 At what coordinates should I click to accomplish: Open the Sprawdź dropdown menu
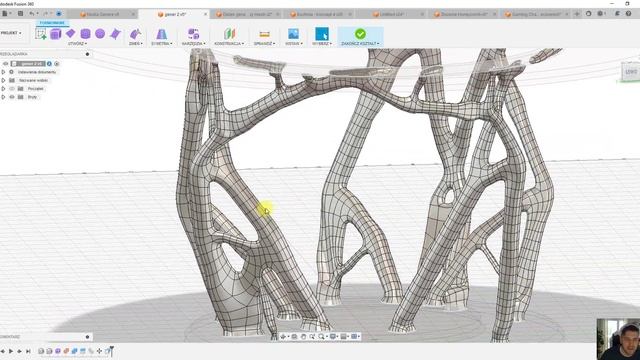coord(264,43)
